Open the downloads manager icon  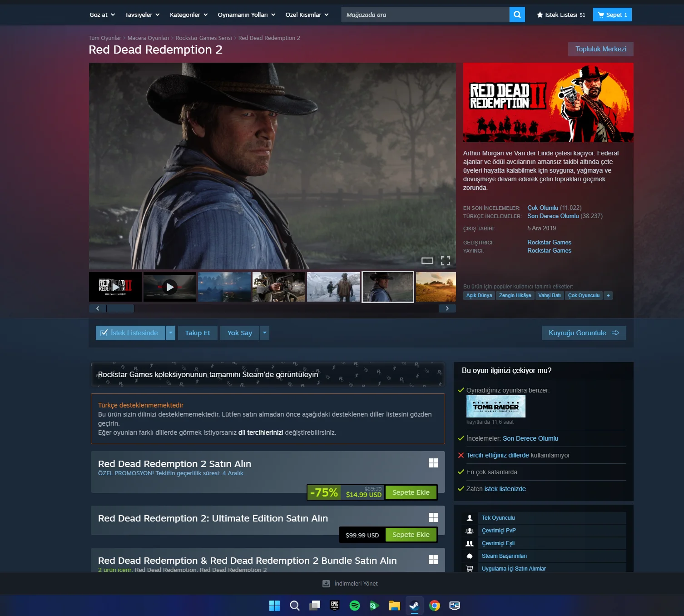(x=326, y=584)
